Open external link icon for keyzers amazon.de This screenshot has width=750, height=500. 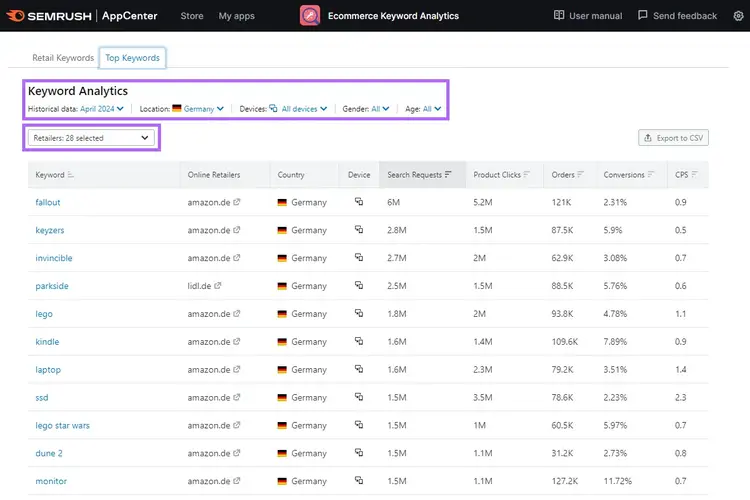click(237, 230)
